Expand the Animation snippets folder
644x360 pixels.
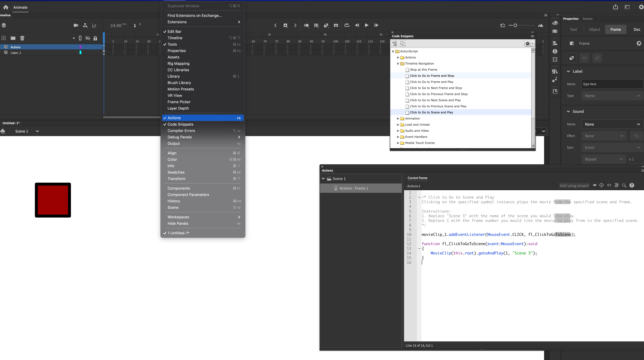pos(398,119)
